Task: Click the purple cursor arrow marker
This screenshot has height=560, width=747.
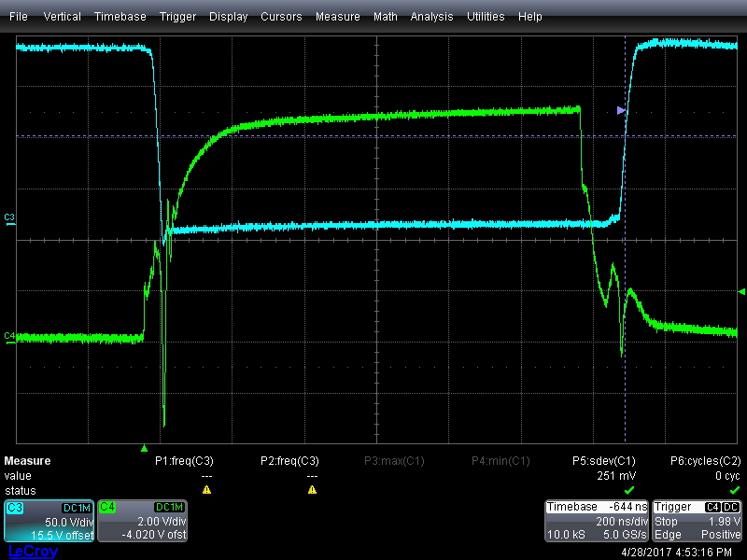Action: click(x=621, y=110)
